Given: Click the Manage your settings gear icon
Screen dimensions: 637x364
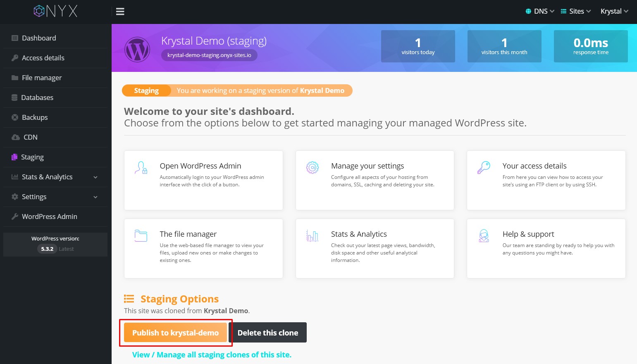Looking at the screenshot, I should (313, 167).
